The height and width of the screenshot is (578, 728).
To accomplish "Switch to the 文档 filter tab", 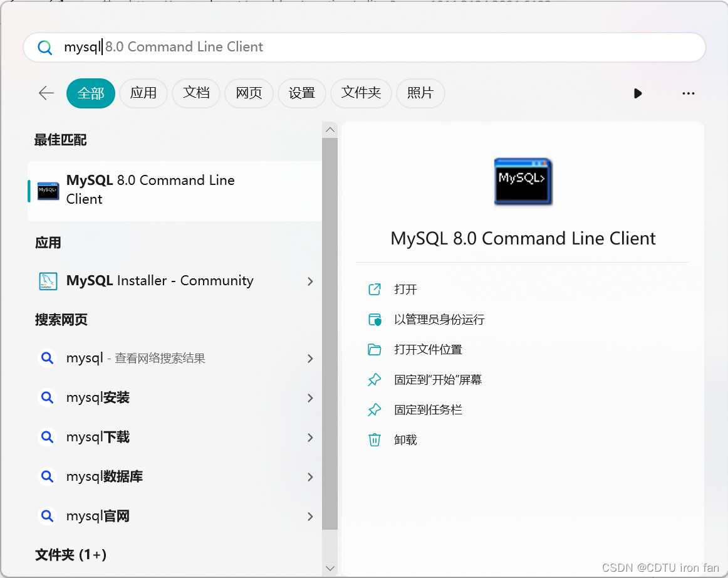I will (196, 93).
